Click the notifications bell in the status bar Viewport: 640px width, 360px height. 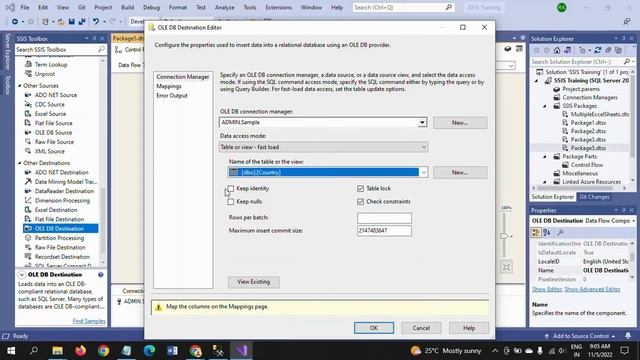coord(628,336)
